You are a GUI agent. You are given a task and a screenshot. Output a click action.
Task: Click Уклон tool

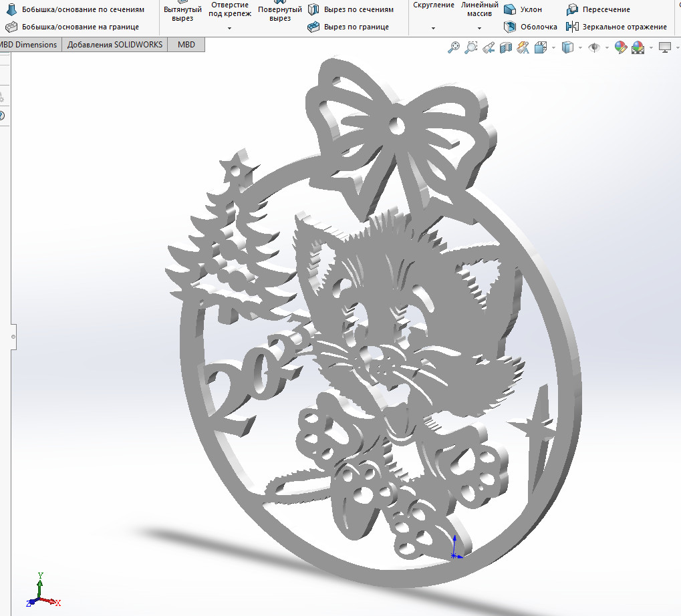[x=523, y=9]
